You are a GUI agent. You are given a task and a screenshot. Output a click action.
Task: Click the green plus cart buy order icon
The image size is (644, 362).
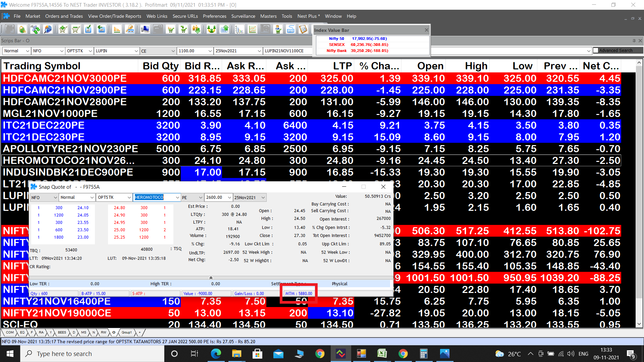[63, 29]
